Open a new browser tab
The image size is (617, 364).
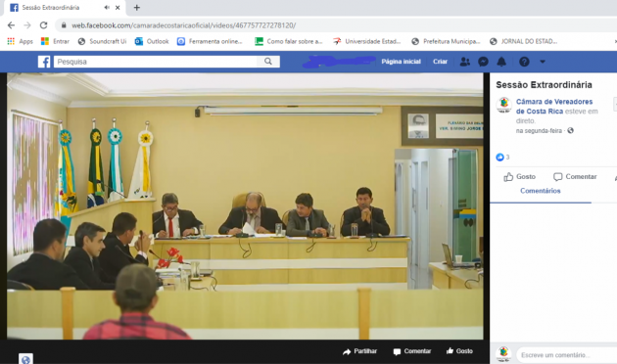click(136, 8)
